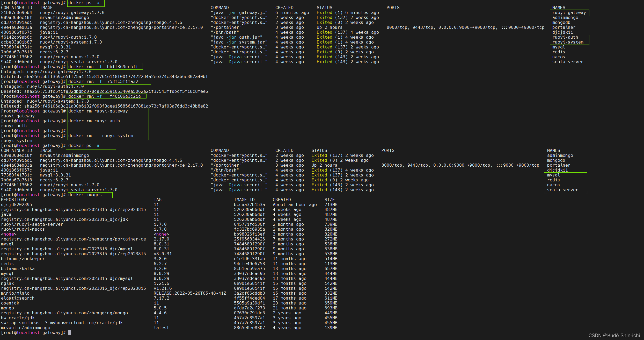The image size is (644, 340).
Task: Click the 713MB size value
Action: [331, 205]
